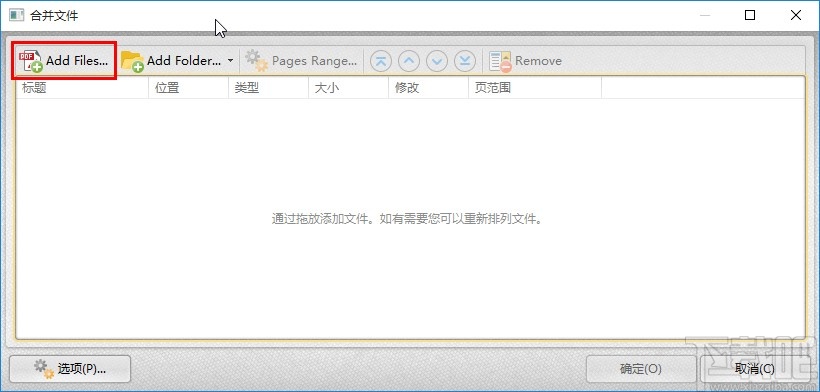820x392 pixels.
Task: Maximize the 合并文件 window
Action: pyautogui.click(x=750, y=15)
